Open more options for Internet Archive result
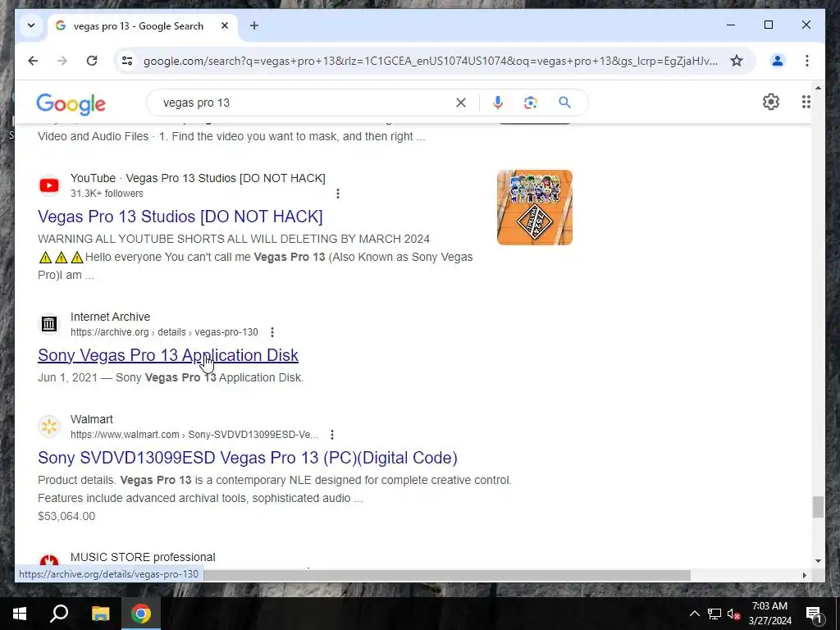The height and width of the screenshot is (630, 840). (x=272, y=332)
